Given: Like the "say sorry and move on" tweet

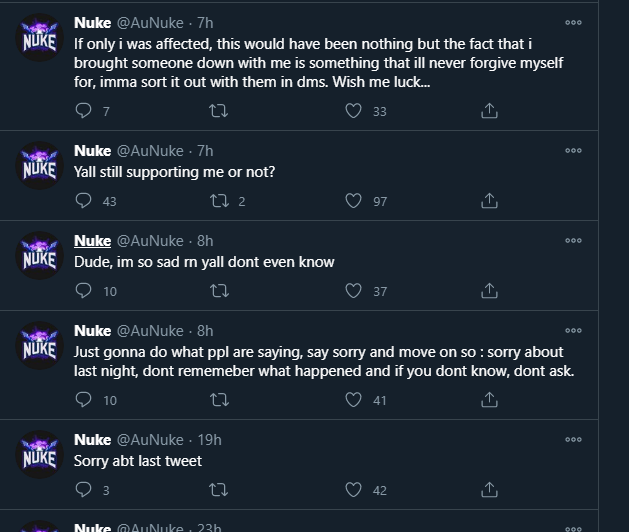Looking at the screenshot, I should coord(353,400).
